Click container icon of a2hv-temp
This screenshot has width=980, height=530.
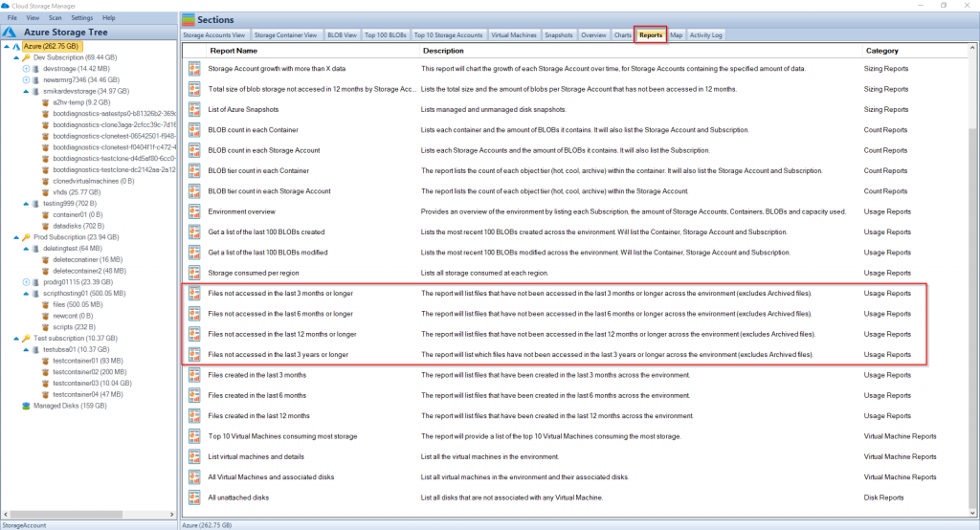point(45,102)
